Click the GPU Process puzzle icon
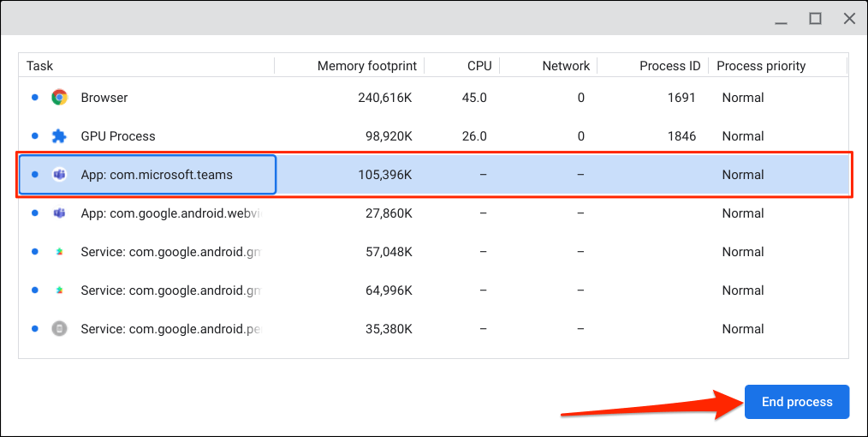 (59, 136)
